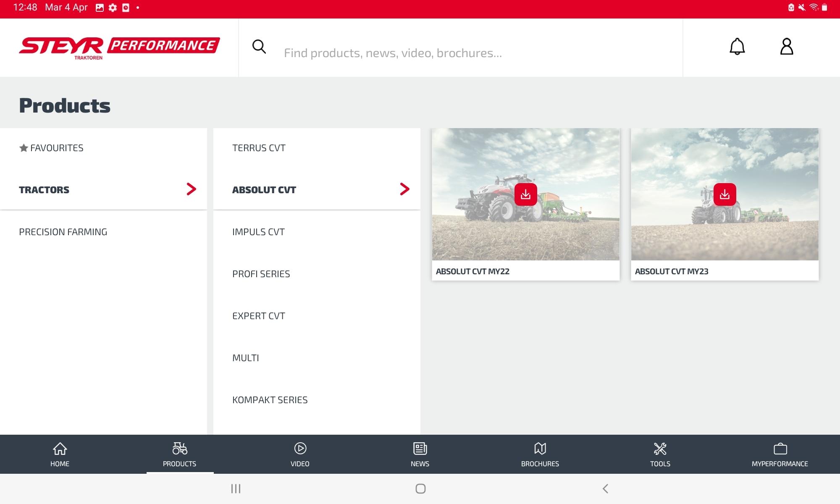
Task: Tap the Video play icon
Action: tap(300, 449)
